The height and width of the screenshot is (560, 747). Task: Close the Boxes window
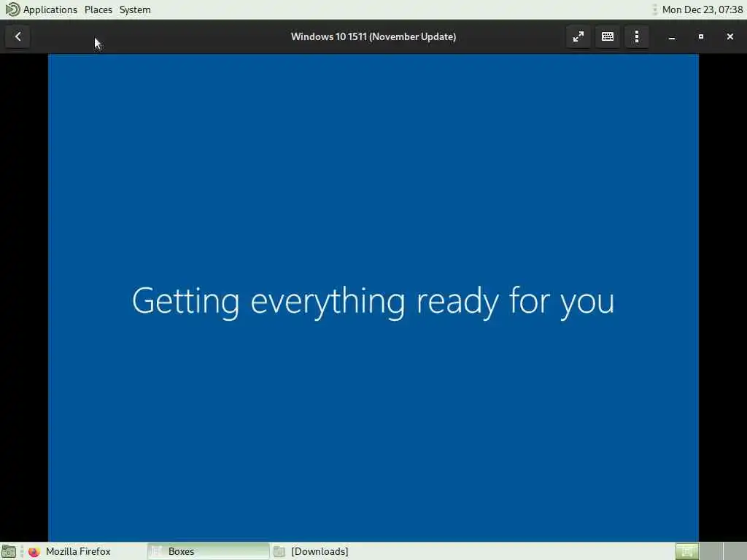[x=729, y=36]
